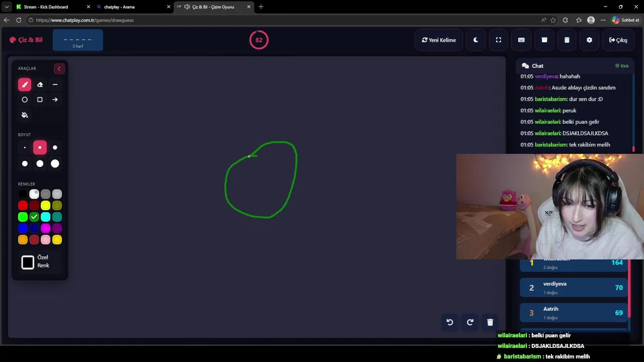Screen dimensions: 644x362
Task: Click chat message 'tek rakibim melih'
Action: [x=589, y=145]
